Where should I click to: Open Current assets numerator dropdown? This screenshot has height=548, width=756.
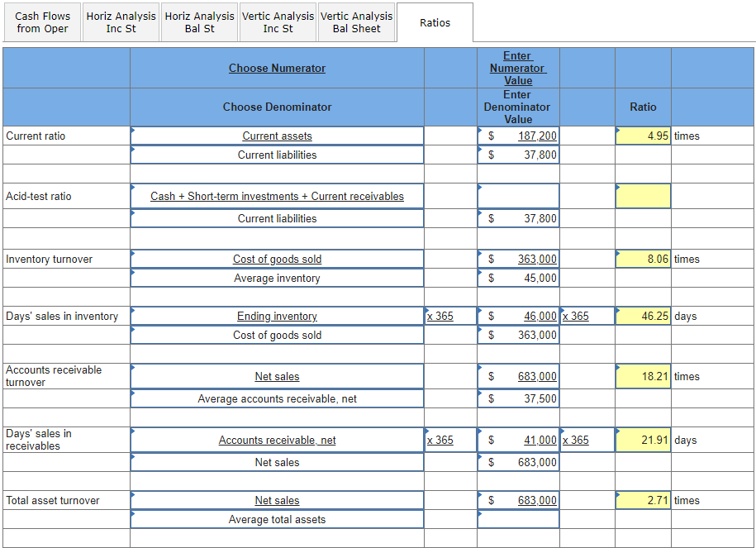click(x=278, y=136)
